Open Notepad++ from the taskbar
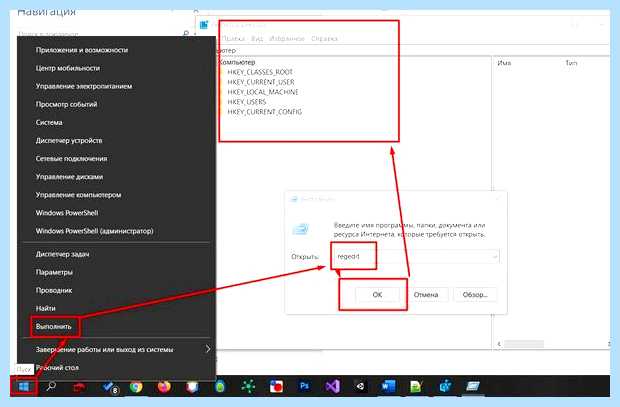 click(416, 386)
